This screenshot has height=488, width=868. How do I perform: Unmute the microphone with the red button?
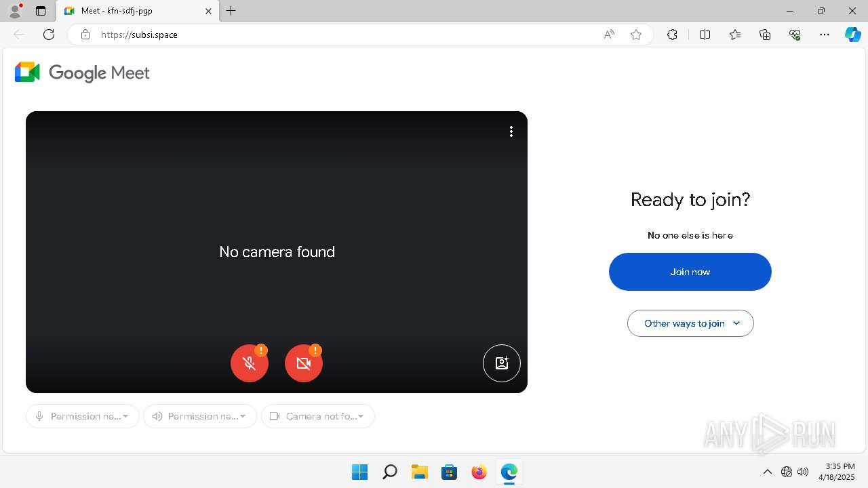(250, 363)
